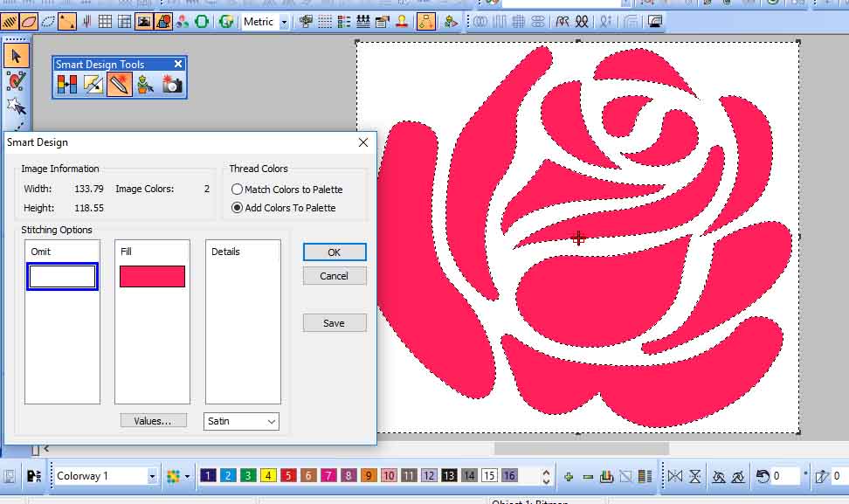Click the OK button in Smart Design dialog
The image size is (849, 504).
coord(334,252)
